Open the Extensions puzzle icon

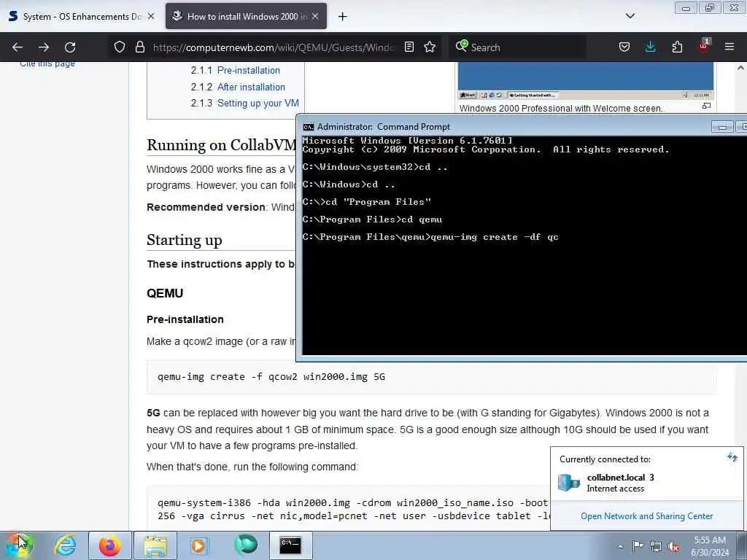(677, 47)
